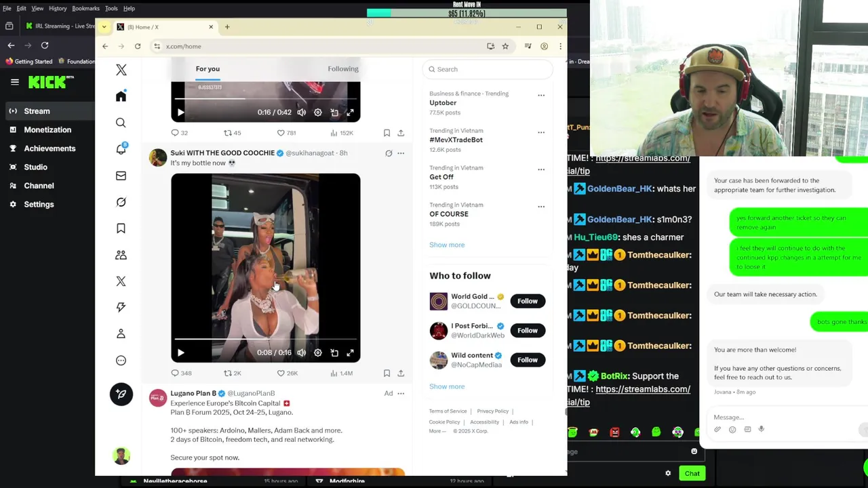Open more options on Lugano Plan B ad
This screenshot has height=488, width=868.
pos(401,393)
